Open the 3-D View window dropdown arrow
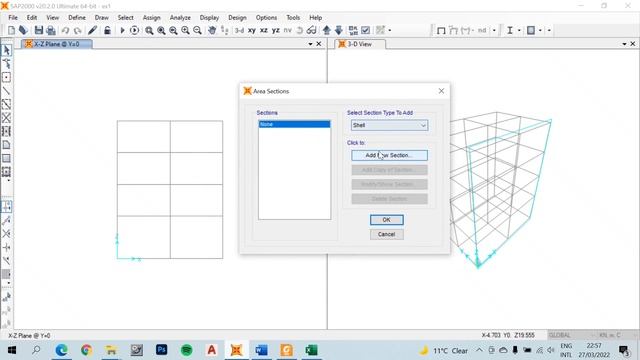Screen dimensions: 640x360 [624, 44]
